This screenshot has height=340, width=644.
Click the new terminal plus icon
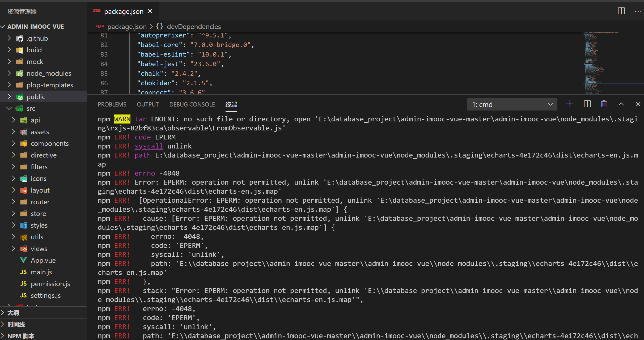pyautogui.click(x=570, y=104)
